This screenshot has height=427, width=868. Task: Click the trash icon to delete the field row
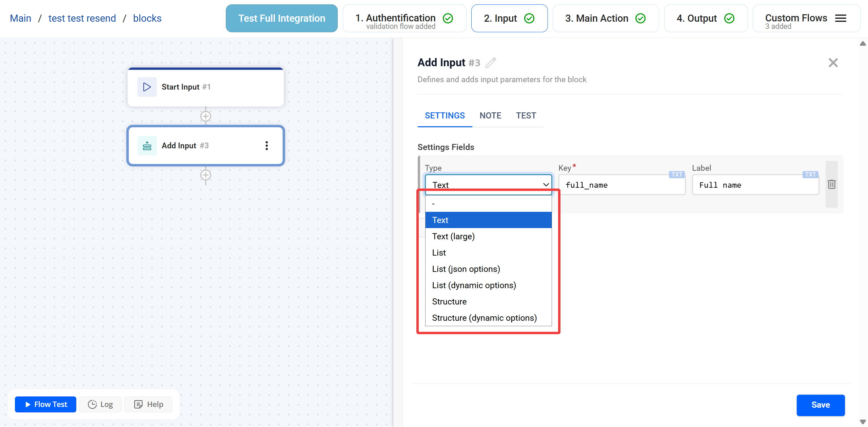coord(831,184)
